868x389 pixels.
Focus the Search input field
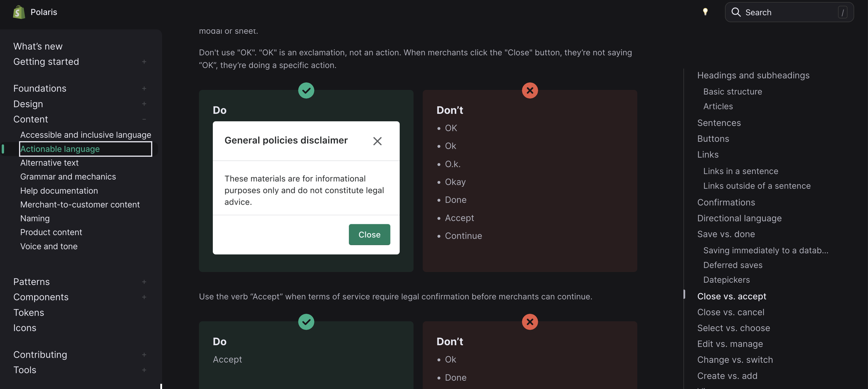[788, 12]
